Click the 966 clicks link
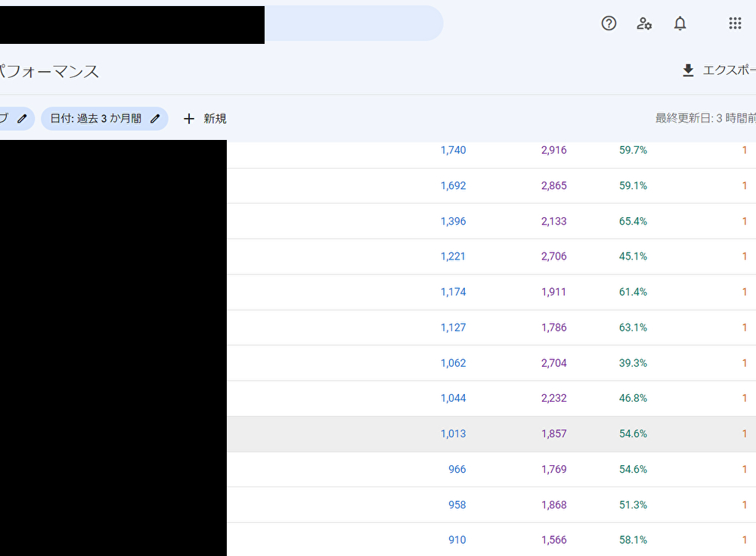This screenshot has width=756, height=556. click(x=457, y=469)
